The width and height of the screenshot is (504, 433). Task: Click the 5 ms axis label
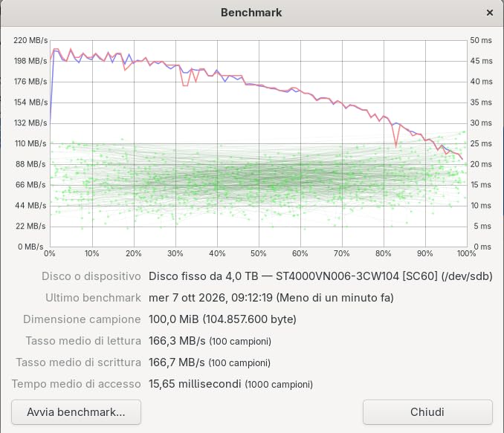(x=482, y=226)
